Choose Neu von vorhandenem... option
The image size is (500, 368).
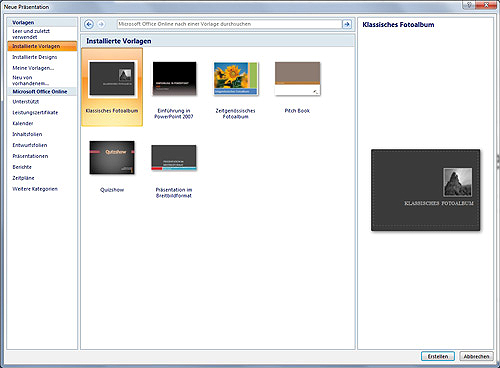30,80
